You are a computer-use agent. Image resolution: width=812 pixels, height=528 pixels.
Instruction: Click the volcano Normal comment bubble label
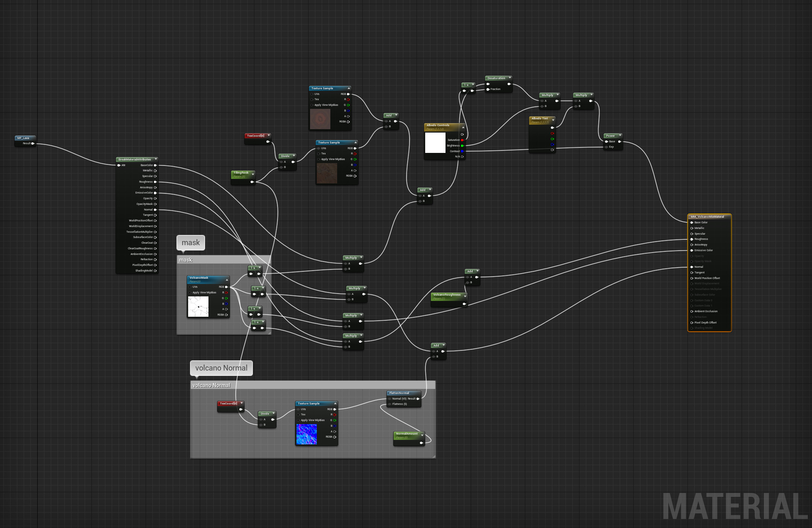point(221,368)
